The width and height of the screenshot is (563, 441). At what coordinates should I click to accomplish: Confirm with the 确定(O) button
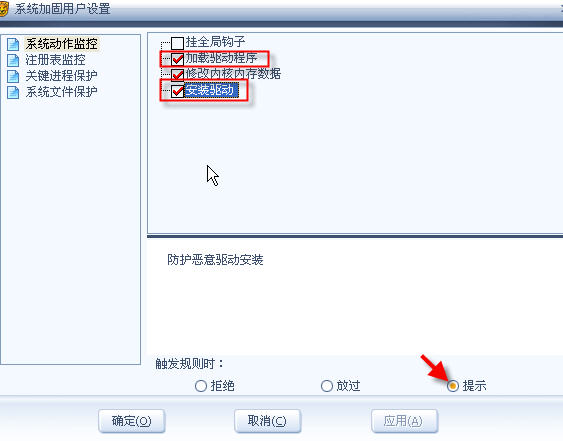click(132, 421)
